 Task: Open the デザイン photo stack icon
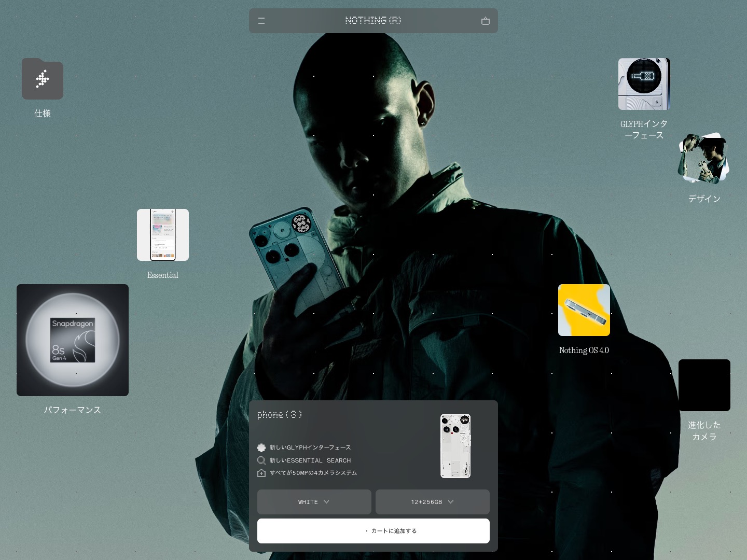pyautogui.click(x=703, y=159)
